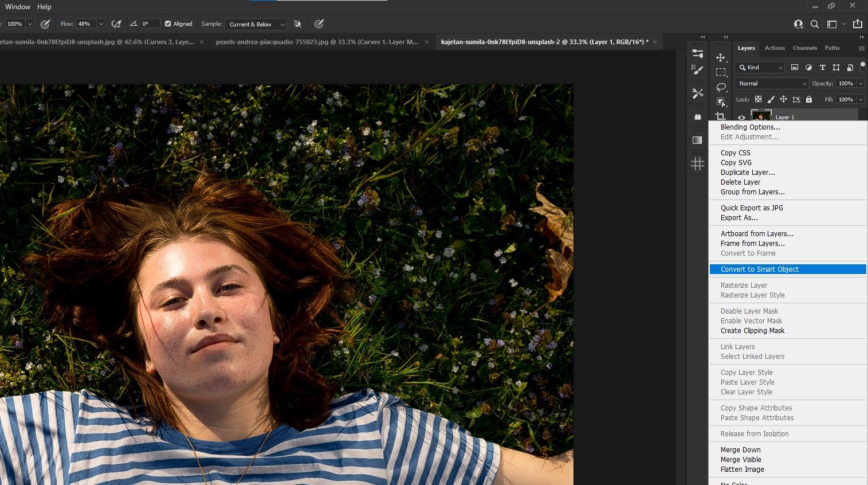This screenshot has height=485, width=868.
Task: Click the Layer 1 thumbnail
Action: coord(761,115)
